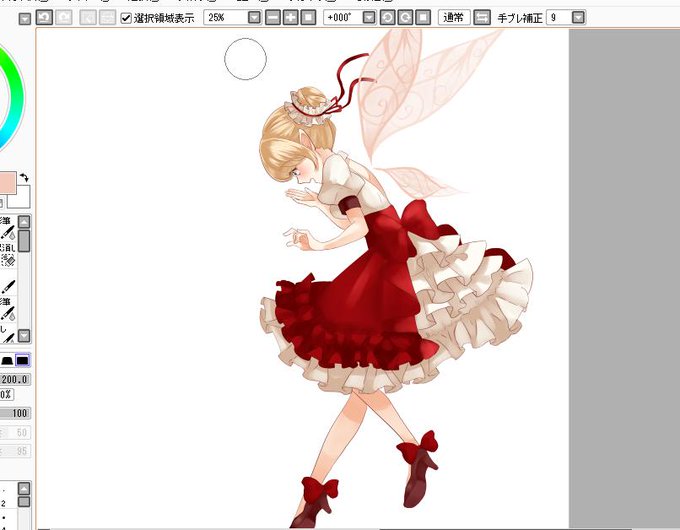Rotate the canvas counterclockwise
Screen dimensions: 680x530
(387, 17)
